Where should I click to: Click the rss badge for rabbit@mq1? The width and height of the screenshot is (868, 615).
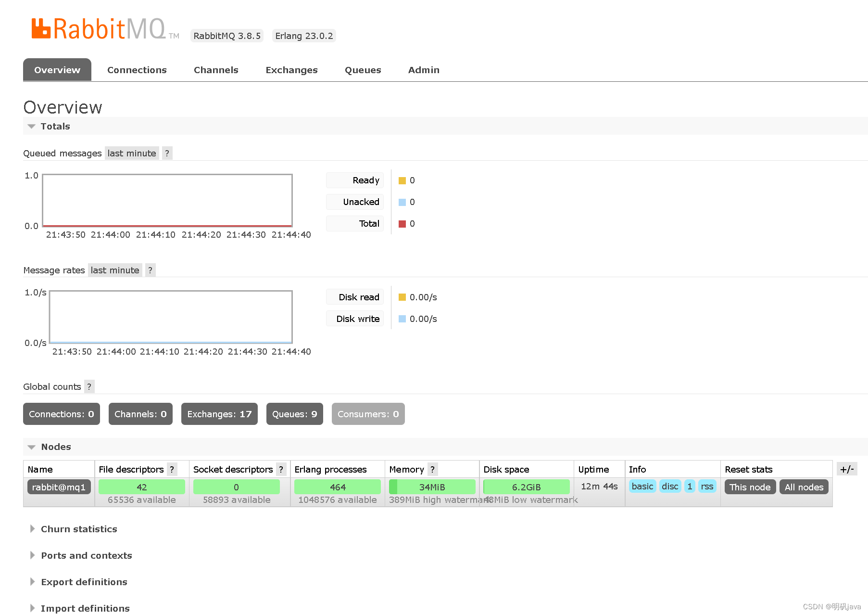point(707,487)
